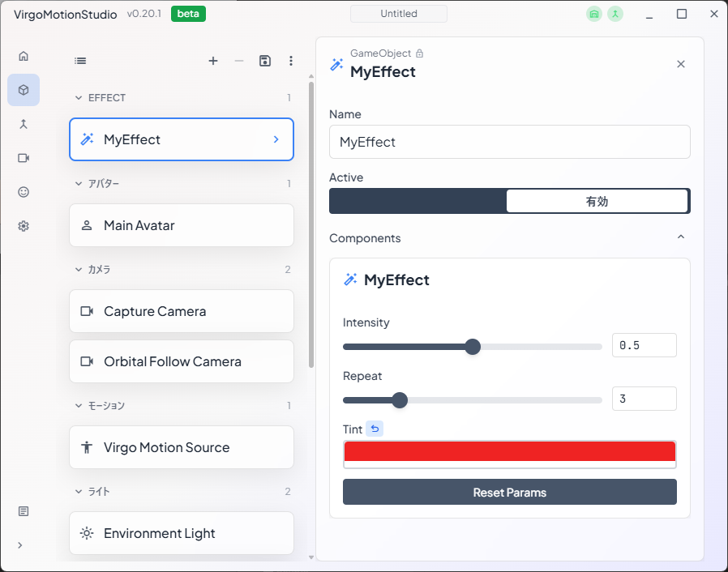Expand the sidebar with the arrow
728x572 pixels.
coord(20,545)
